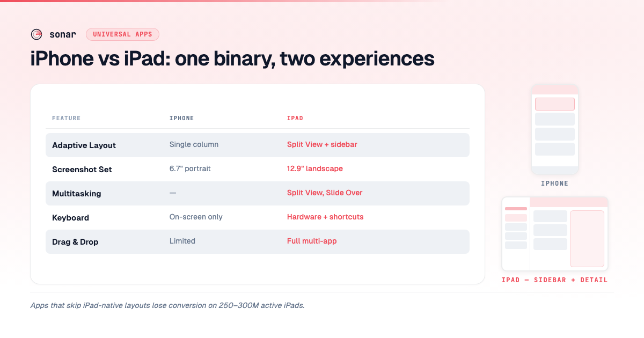Select the Drag & Drop row label
The height and width of the screenshot is (338, 644).
tap(75, 242)
